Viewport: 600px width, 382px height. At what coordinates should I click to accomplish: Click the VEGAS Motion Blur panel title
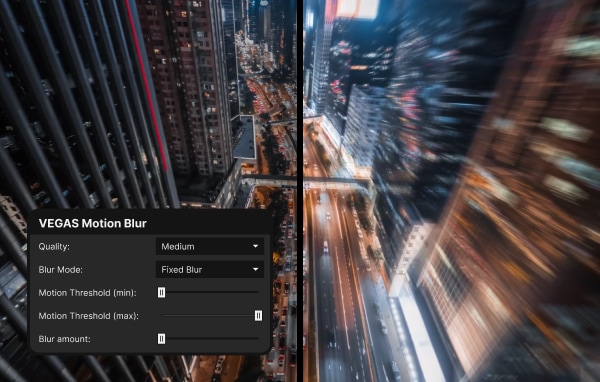(x=93, y=224)
